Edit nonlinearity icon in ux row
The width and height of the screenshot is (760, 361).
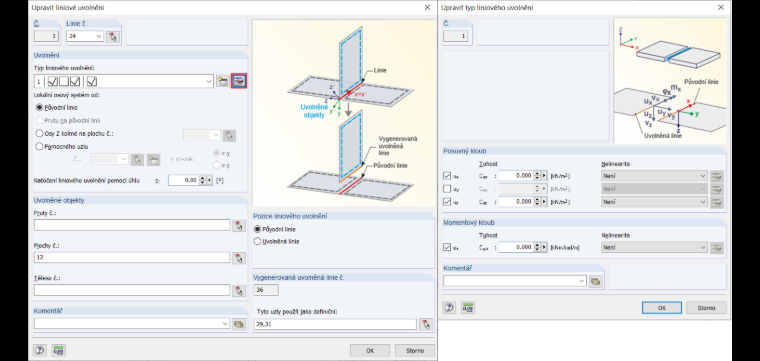tap(716, 176)
